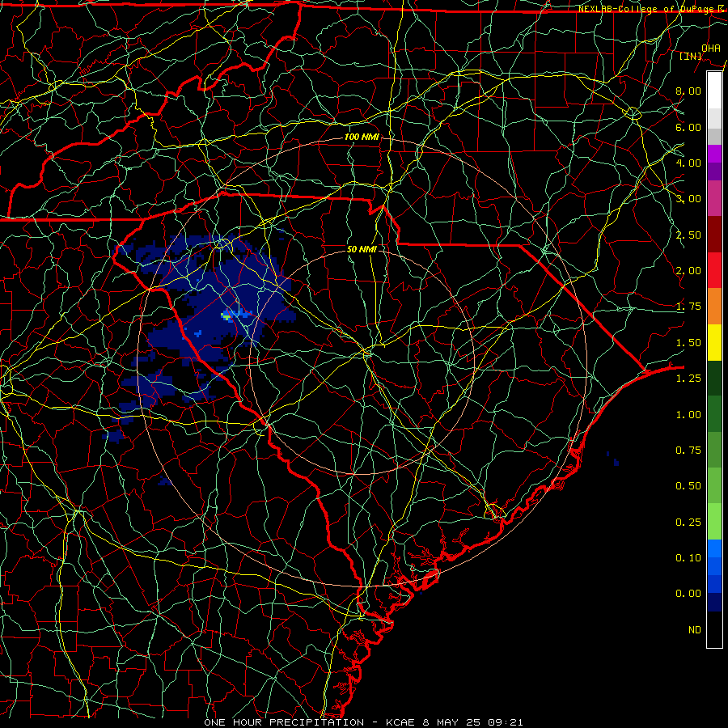Click the "2.00" legend value
Image resolution: width=728 pixels, height=728 pixels.
point(688,271)
